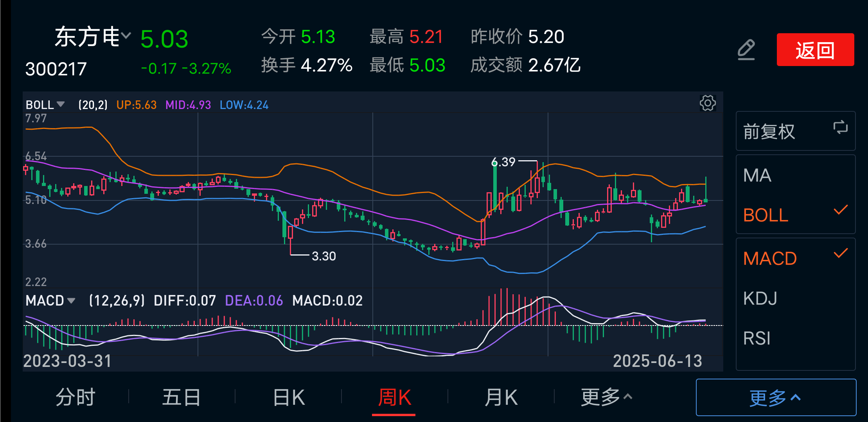Image resolution: width=868 pixels, height=422 pixels.
Task: Switch to 五日 tab
Action: (x=182, y=397)
